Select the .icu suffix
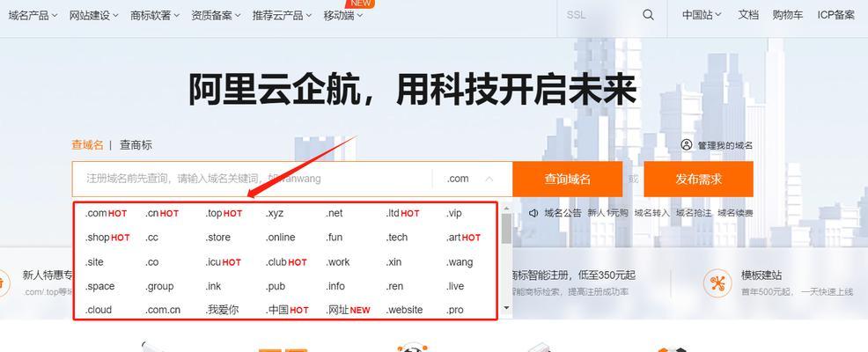 tap(223, 261)
